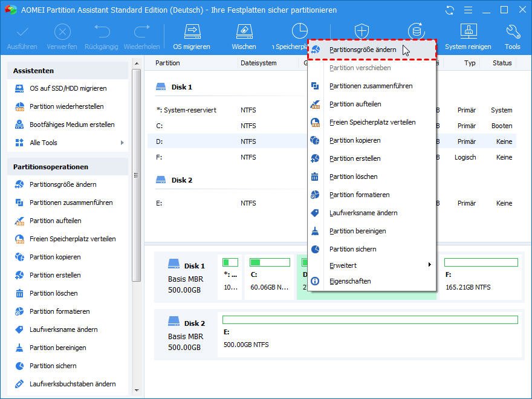This screenshot has height=399, width=532.
Task: Open Partition wiederherstellen in sidebar
Action: (x=68, y=106)
